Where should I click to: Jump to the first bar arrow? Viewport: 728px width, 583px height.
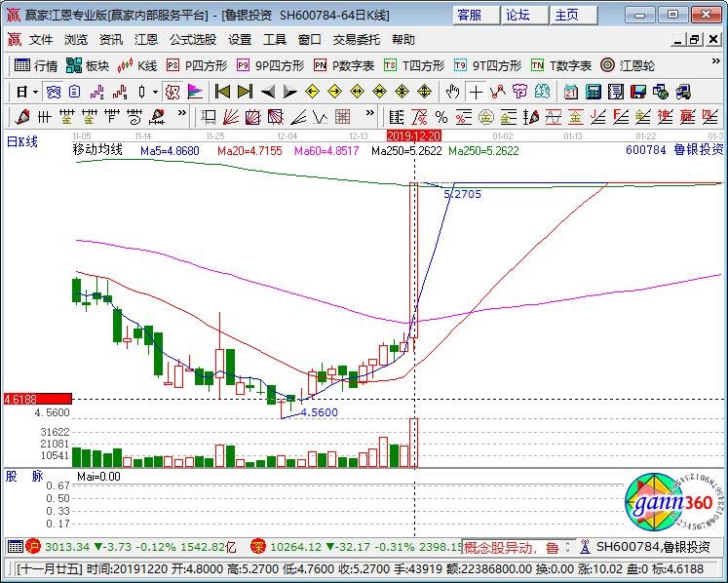222,92
